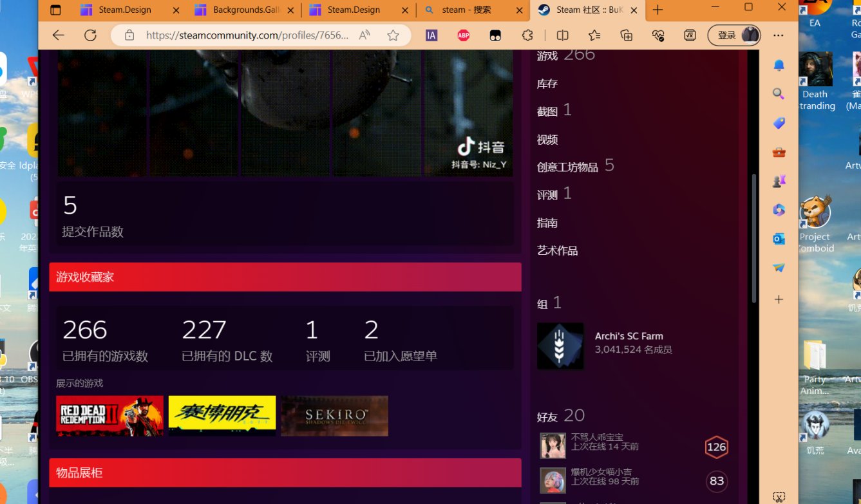
Task: Open the 指南 guides link
Action: tap(547, 223)
